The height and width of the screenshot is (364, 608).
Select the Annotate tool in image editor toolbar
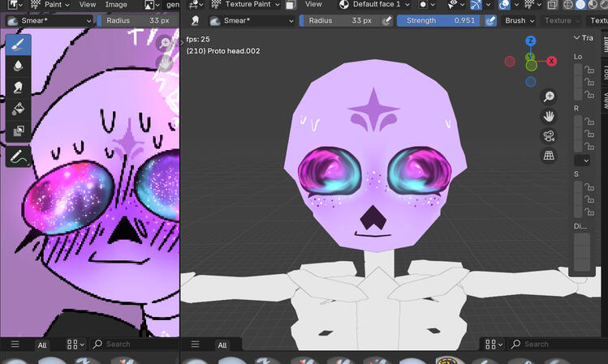[x=18, y=156]
